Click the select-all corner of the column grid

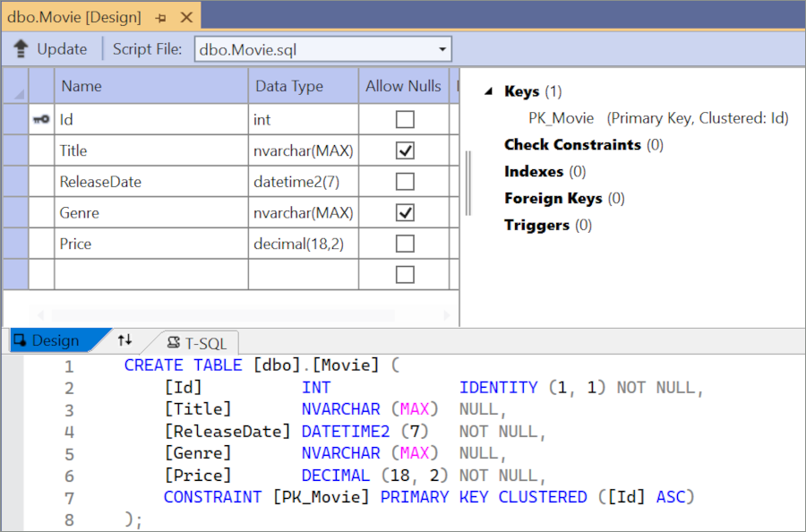coord(15,86)
